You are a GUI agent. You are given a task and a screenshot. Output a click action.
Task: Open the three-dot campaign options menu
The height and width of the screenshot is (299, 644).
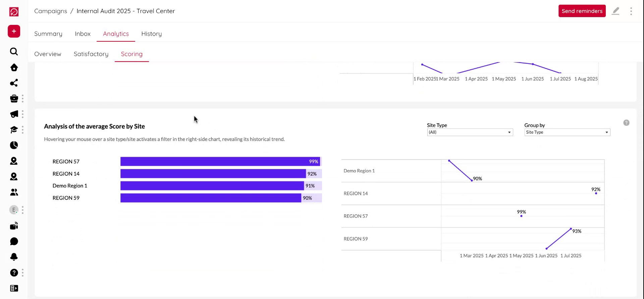tap(631, 11)
